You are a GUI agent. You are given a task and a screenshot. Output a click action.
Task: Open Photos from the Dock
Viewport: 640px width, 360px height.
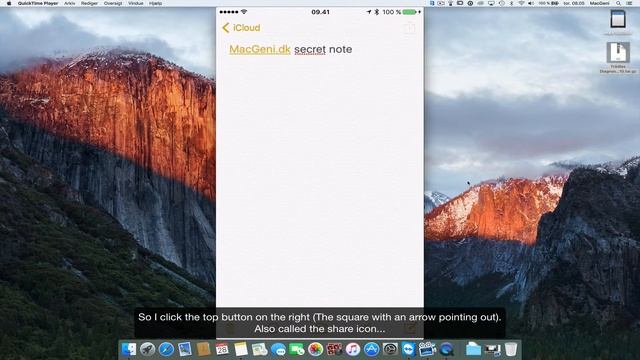pos(316,349)
